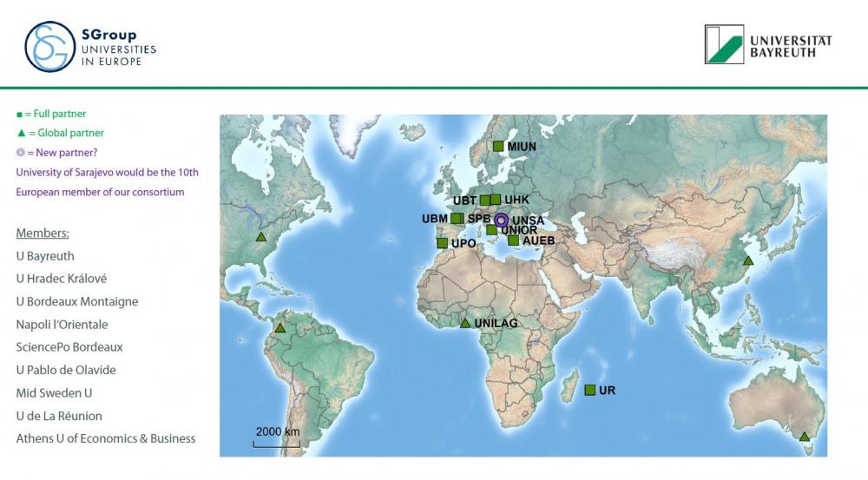Select 'U Bayreuth' in the members list
The width and height of the screenshot is (868, 480).
[45, 256]
